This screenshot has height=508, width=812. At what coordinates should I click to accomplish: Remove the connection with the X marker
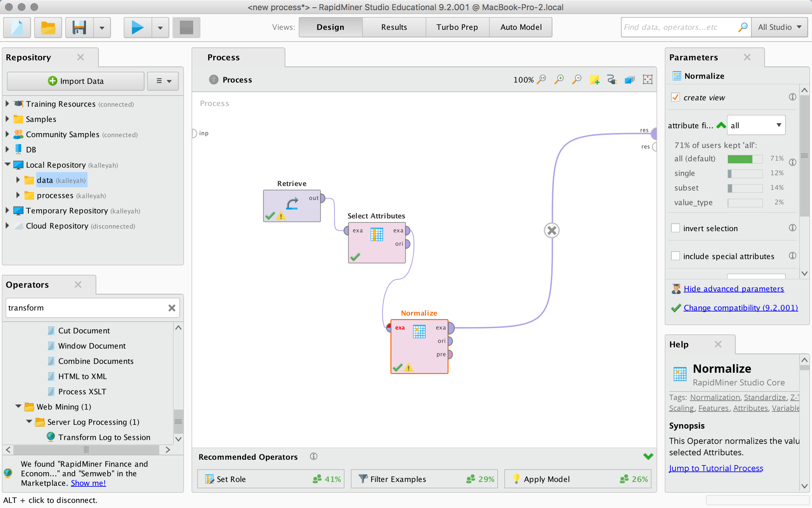[x=552, y=231]
